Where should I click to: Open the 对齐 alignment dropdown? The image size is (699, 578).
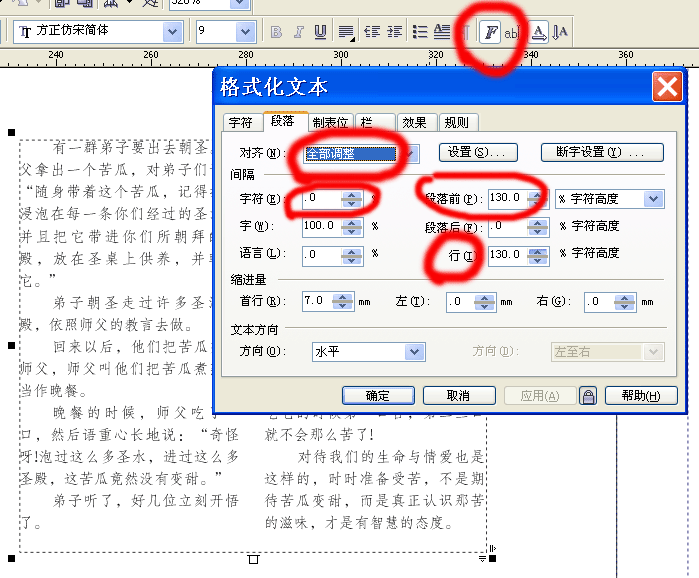click(x=411, y=154)
